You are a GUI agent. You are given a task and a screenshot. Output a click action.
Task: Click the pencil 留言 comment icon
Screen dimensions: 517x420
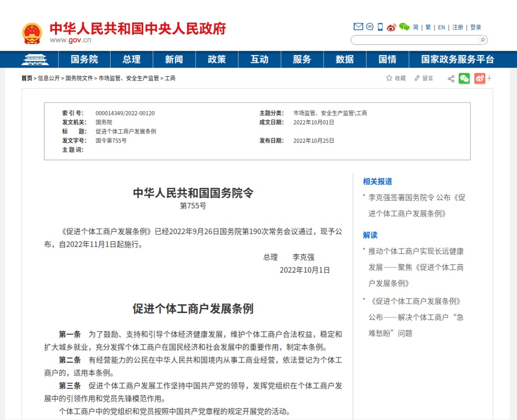[417, 78]
